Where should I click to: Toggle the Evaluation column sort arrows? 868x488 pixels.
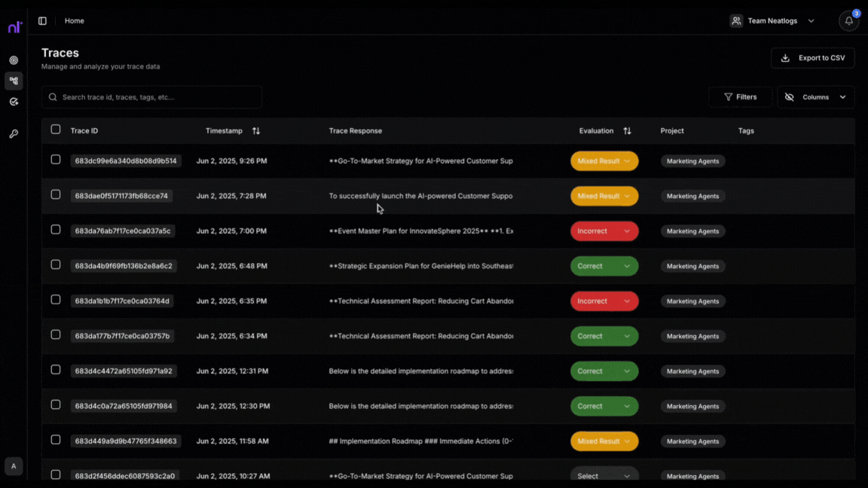tap(628, 130)
